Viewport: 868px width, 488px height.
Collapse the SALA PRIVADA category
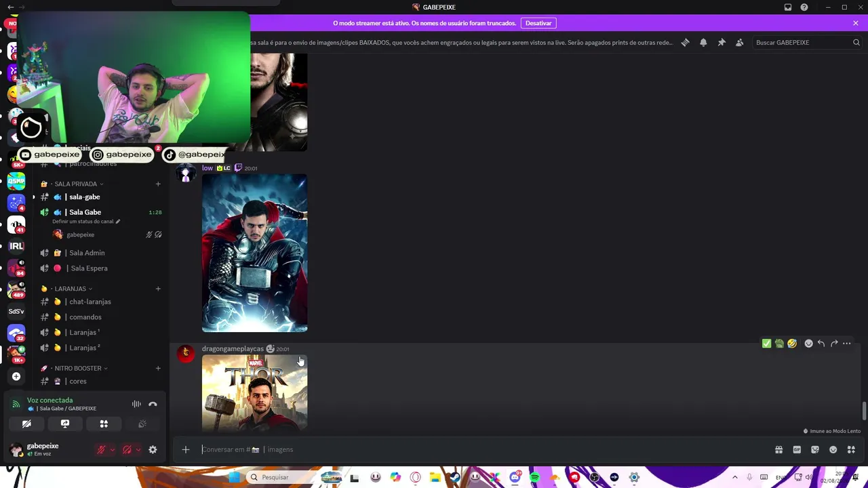point(75,184)
